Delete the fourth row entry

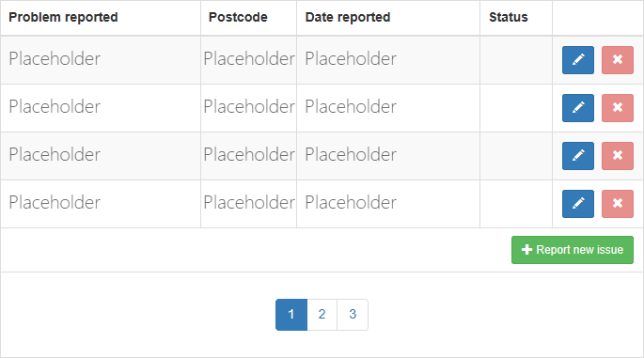(618, 204)
